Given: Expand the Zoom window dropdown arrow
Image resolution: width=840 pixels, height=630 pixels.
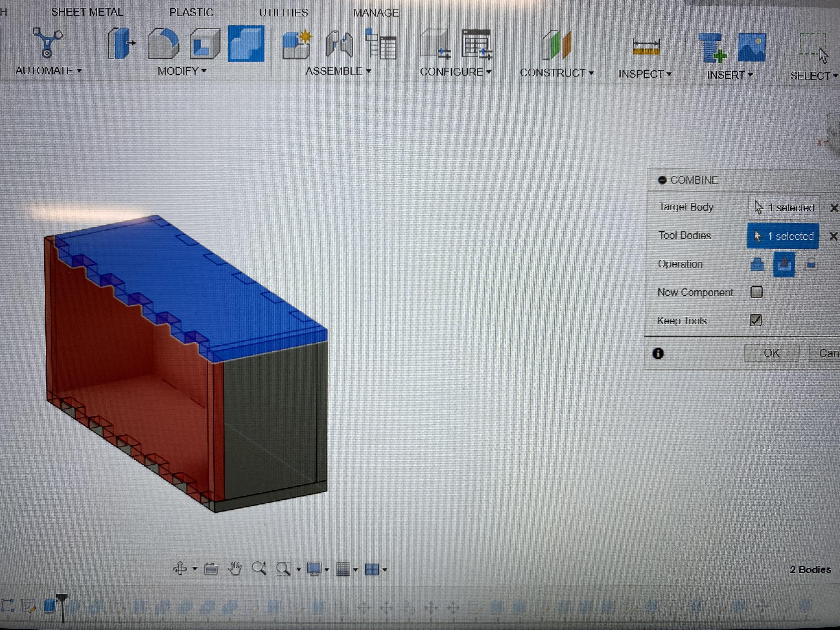Looking at the screenshot, I should [299, 569].
